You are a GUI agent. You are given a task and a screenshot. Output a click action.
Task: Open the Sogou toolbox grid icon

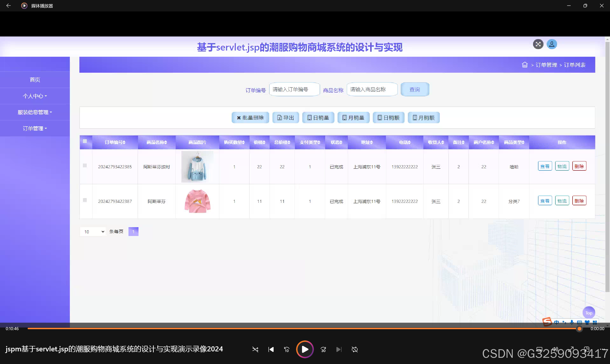point(595,322)
